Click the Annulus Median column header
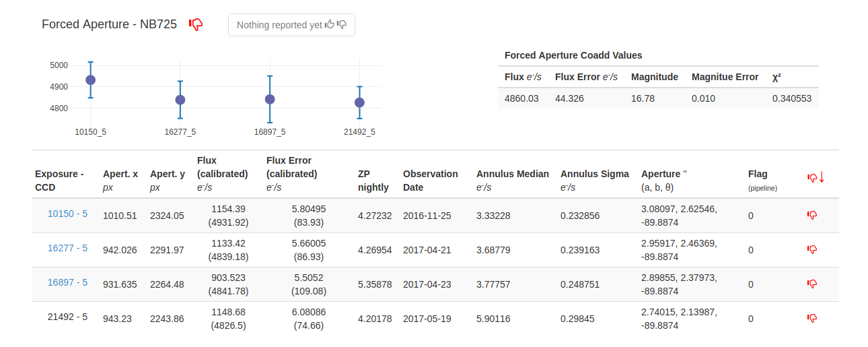This screenshot has width=868, height=347. pos(513,174)
